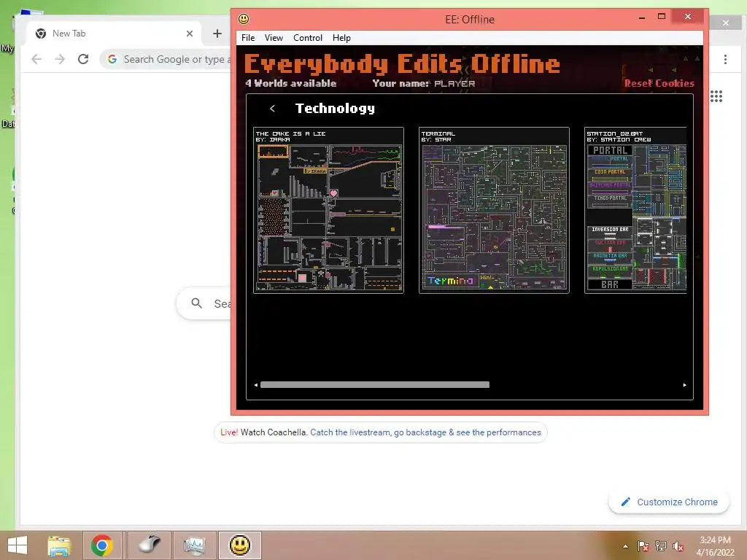The height and width of the screenshot is (560, 747).
Task: Click the smiley icon in EE title bar
Action: 244,19
